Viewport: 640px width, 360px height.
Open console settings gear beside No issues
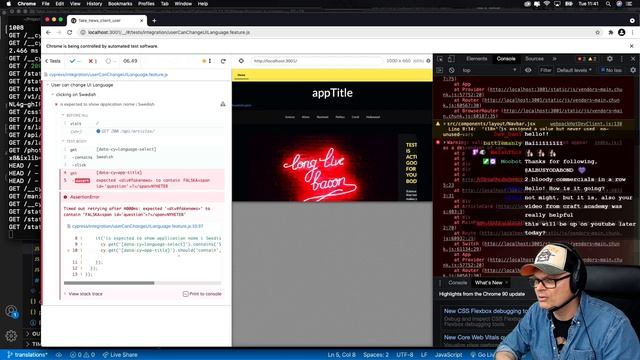[633, 70]
